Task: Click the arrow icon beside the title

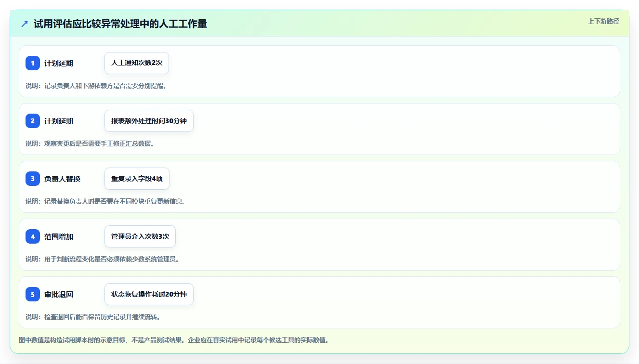Action: tap(25, 24)
